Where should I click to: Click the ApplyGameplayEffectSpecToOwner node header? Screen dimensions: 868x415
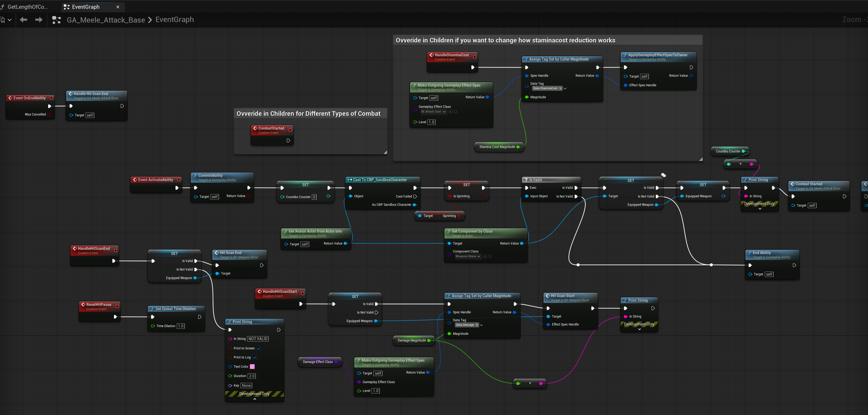click(658, 57)
